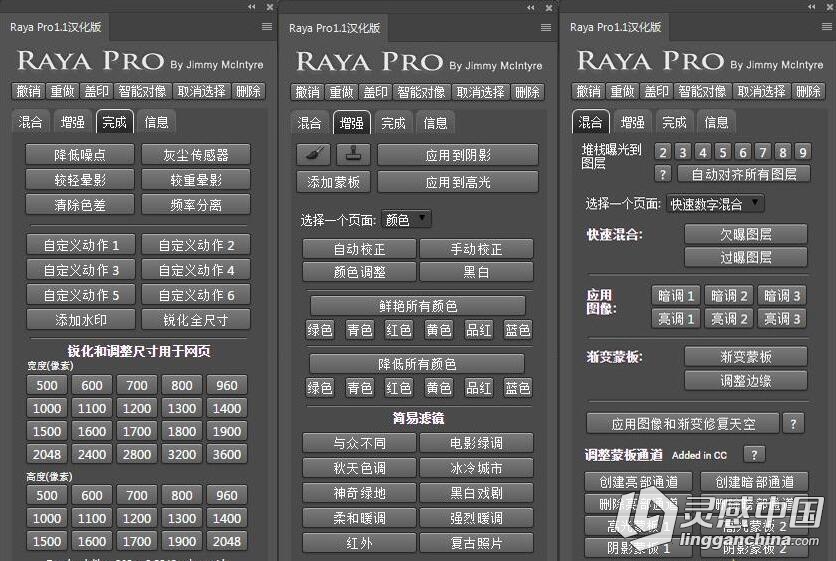Click 盖印 in the right panel
The width and height of the screenshot is (836, 561).
[x=656, y=91]
